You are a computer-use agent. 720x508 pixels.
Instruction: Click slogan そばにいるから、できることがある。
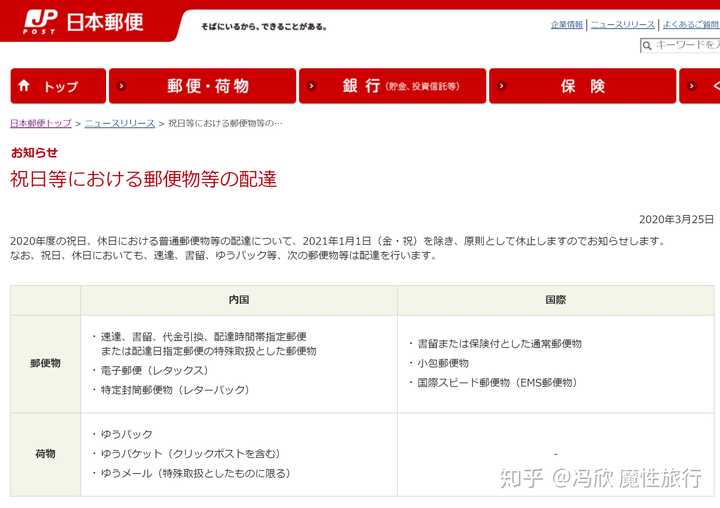point(264,27)
